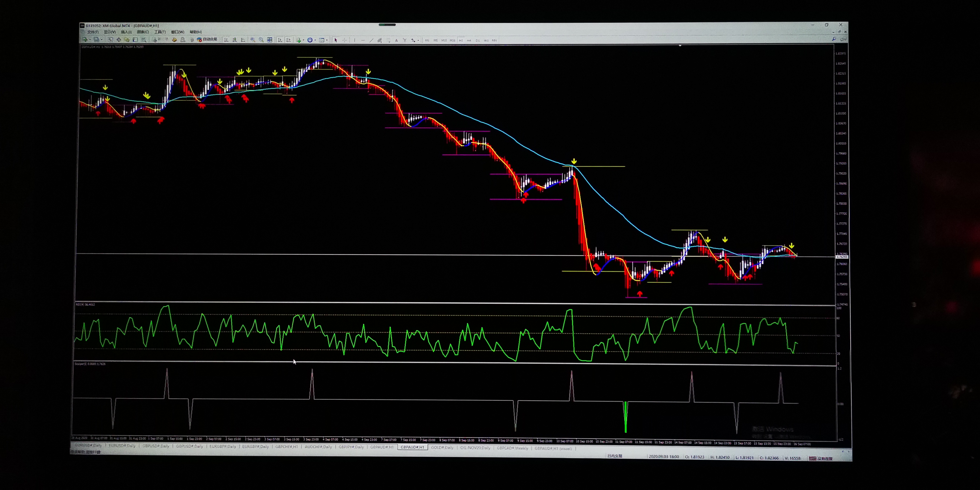The image size is (980, 490).
Task: Open the periodicity clock dropdown arrow
Action: coord(315,40)
